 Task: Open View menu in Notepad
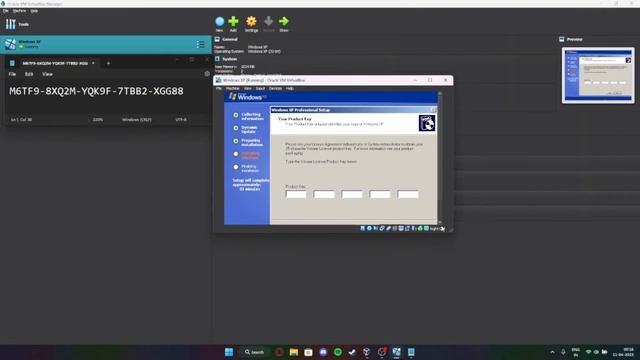47,74
